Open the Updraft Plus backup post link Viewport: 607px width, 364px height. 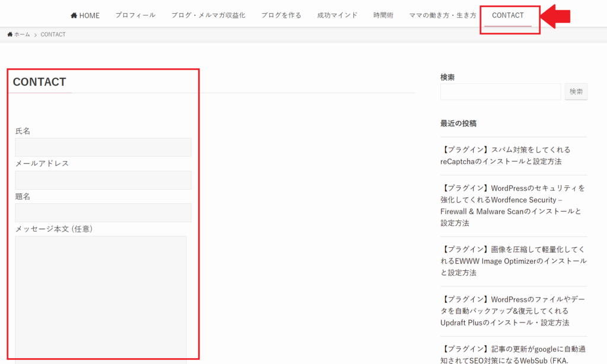(x=513, y=311)
